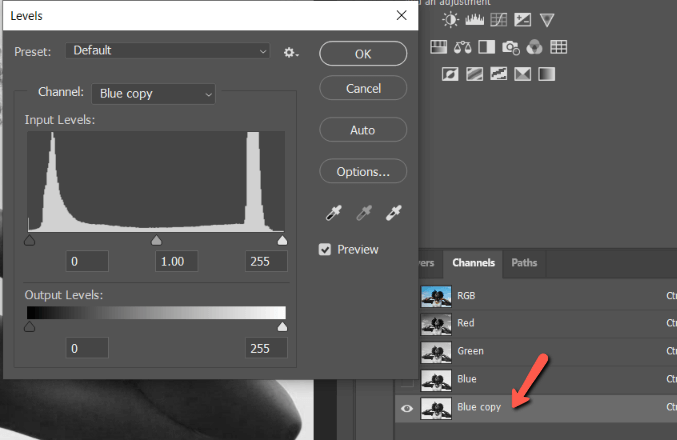
Task: Pick the white point eyedropper
Action: click(x=395, y=213)
